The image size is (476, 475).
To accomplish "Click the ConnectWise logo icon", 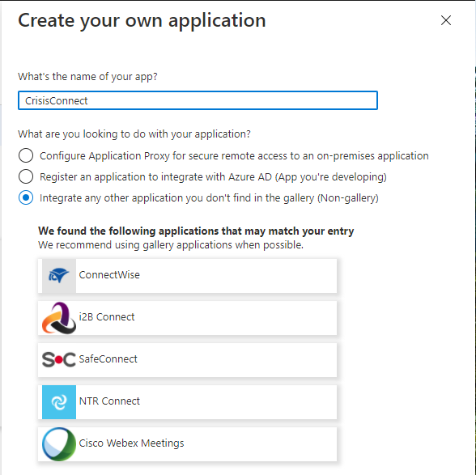I will point(59,276).
